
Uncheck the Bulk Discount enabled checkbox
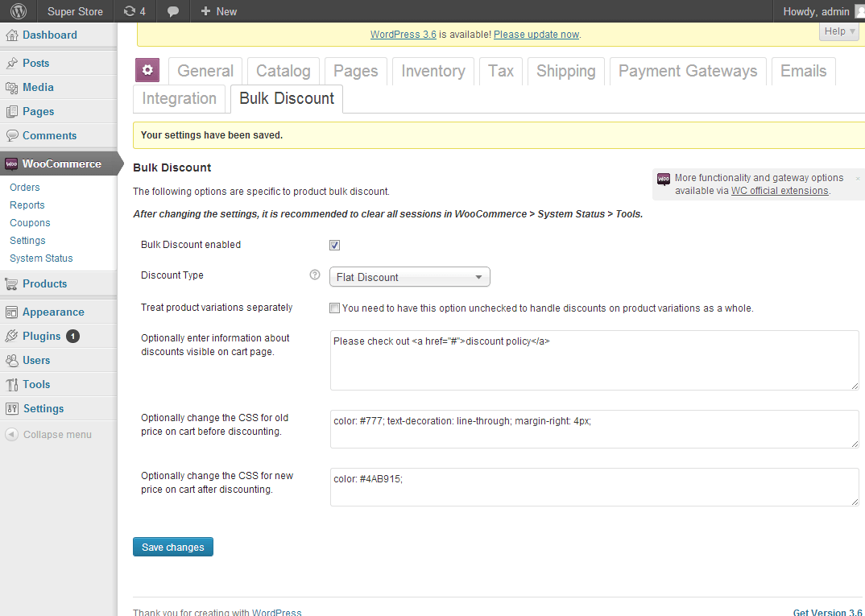coord(334,246)
